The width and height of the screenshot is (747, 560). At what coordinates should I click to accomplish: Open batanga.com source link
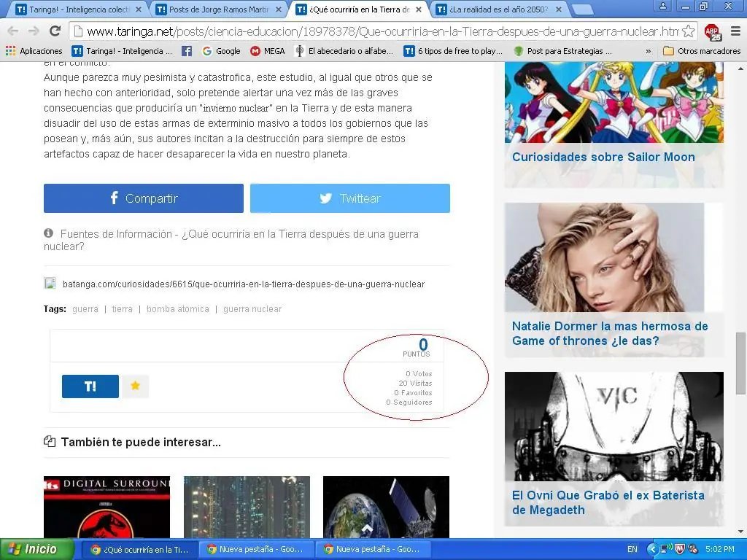point(244,284)
